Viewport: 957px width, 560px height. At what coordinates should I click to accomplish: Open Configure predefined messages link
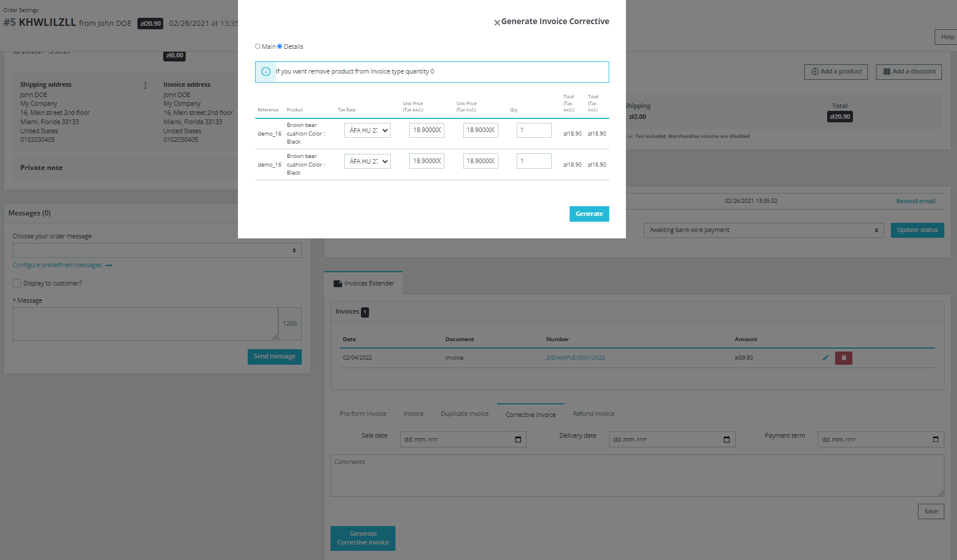[62, 265]
